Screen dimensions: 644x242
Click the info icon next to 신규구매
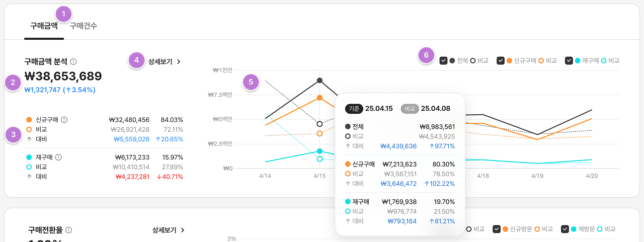click(x=64, y=120)
